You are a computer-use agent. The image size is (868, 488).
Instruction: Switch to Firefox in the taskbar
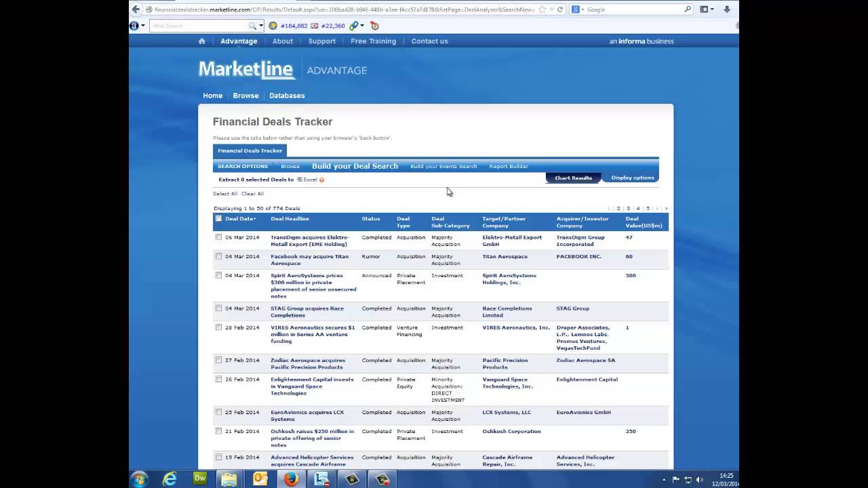tap(291, 479)
